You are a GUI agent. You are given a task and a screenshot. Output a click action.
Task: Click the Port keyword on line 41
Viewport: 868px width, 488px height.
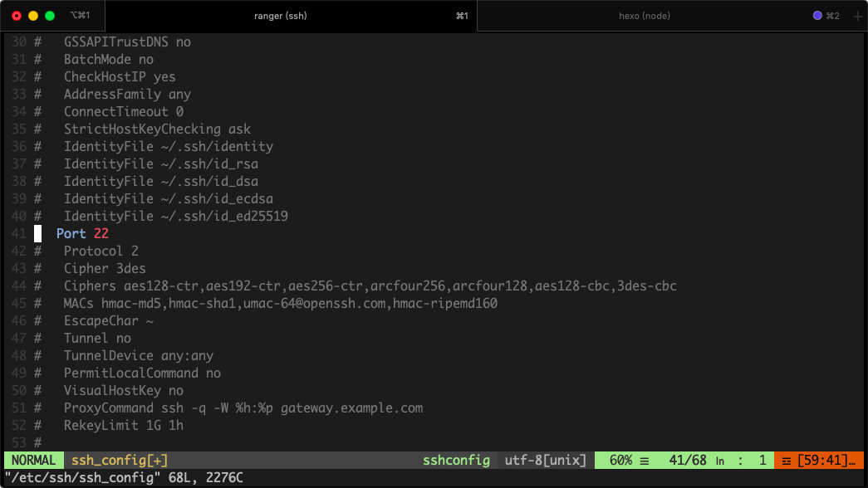click(71, 234)
